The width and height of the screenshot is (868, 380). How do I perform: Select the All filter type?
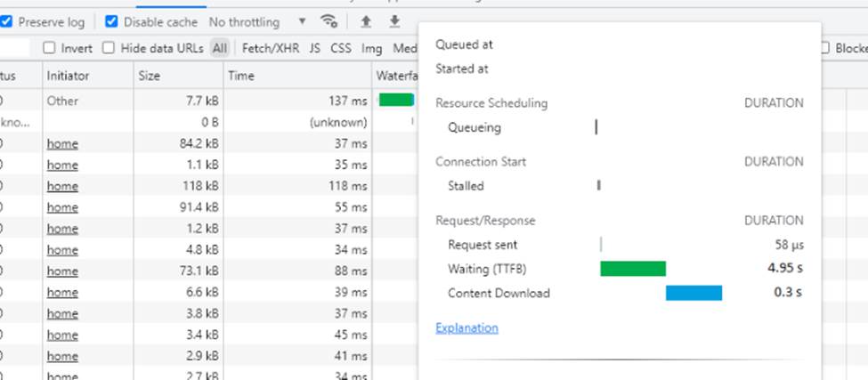coord(219,48)
